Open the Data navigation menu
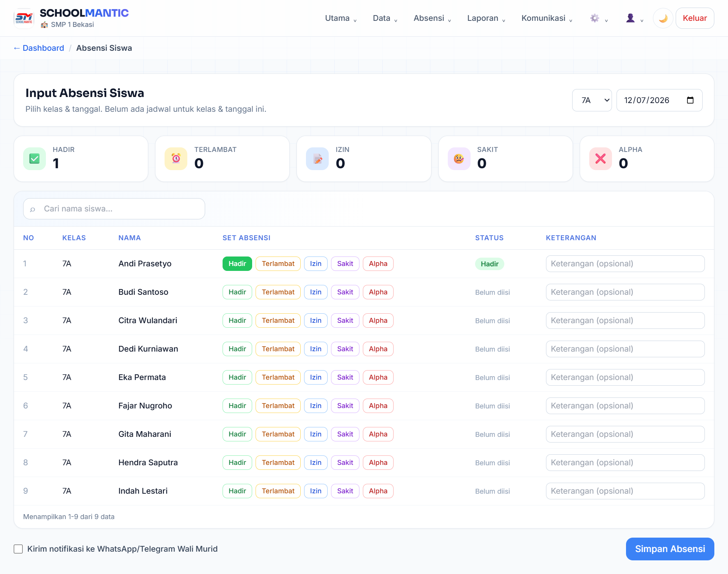 click(x=385, y=18)
